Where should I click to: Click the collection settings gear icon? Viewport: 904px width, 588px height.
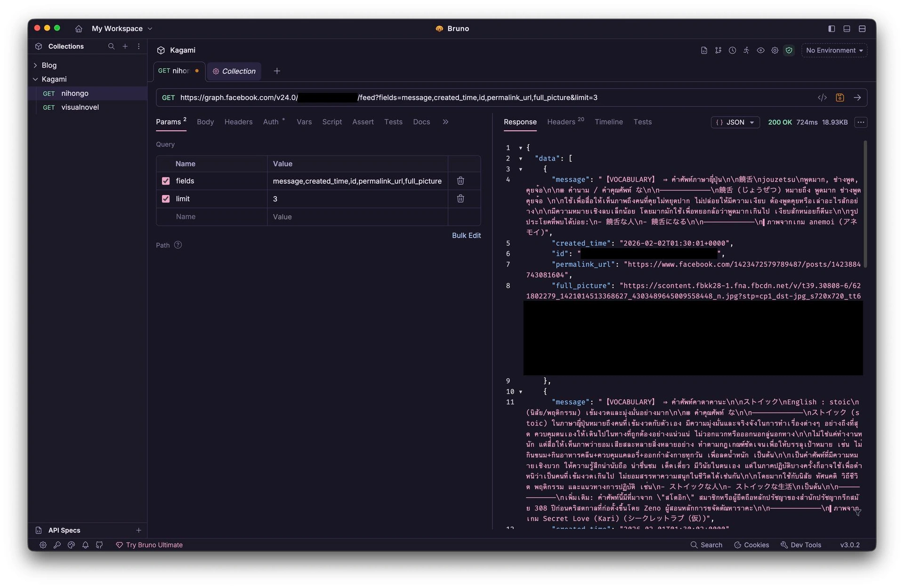click(775, 50)
